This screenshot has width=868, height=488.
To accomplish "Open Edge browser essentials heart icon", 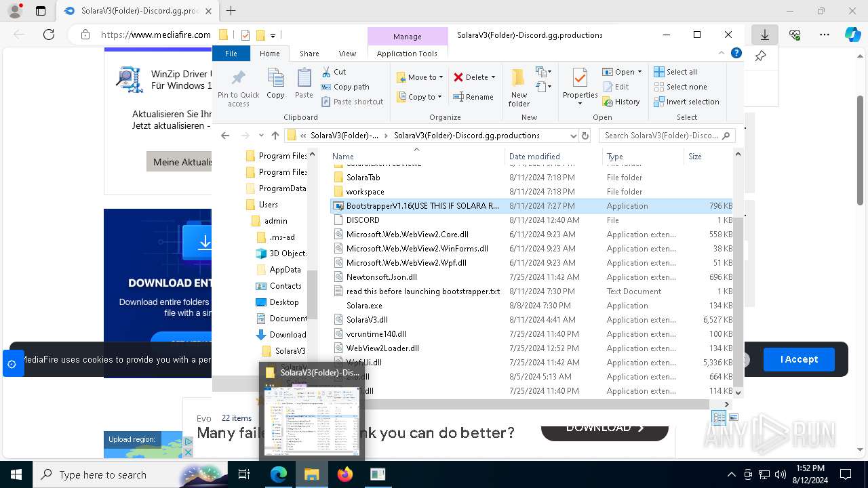I will tap(795, 35).
